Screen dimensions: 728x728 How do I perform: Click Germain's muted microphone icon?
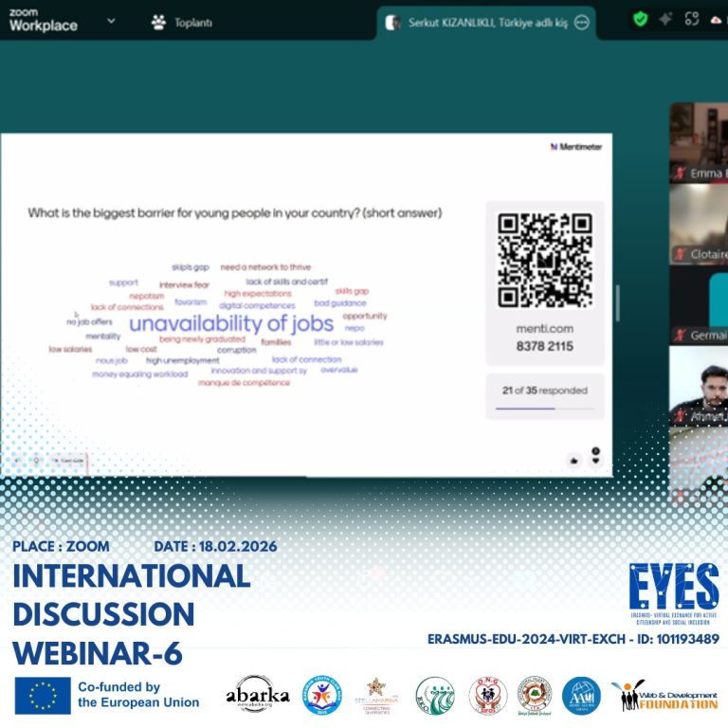point(679,336)
